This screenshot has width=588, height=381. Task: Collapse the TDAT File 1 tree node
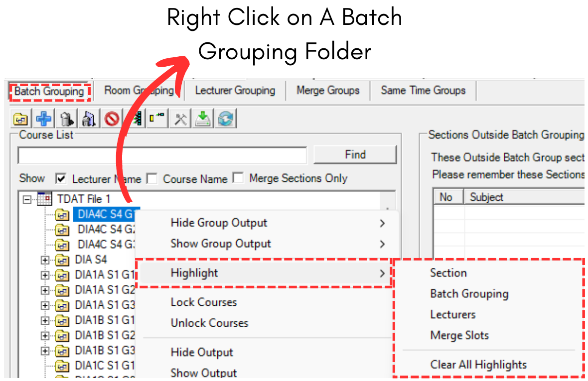[x=27, y=199]
